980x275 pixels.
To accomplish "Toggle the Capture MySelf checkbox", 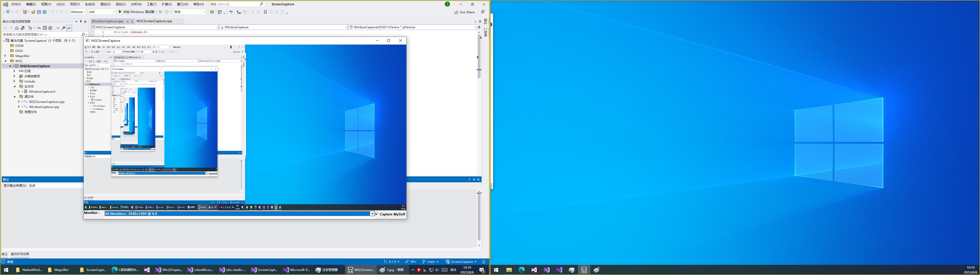I will point(377,214).
